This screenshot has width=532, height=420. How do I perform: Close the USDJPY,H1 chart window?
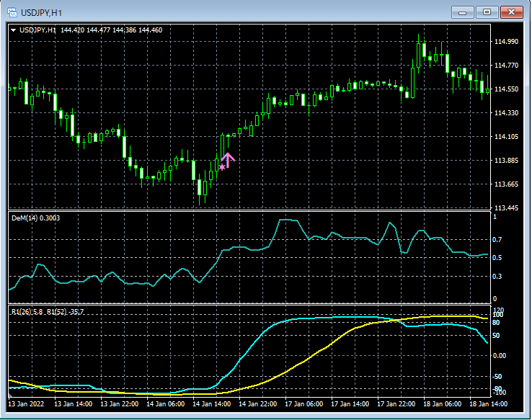click(x=513, y=12)
